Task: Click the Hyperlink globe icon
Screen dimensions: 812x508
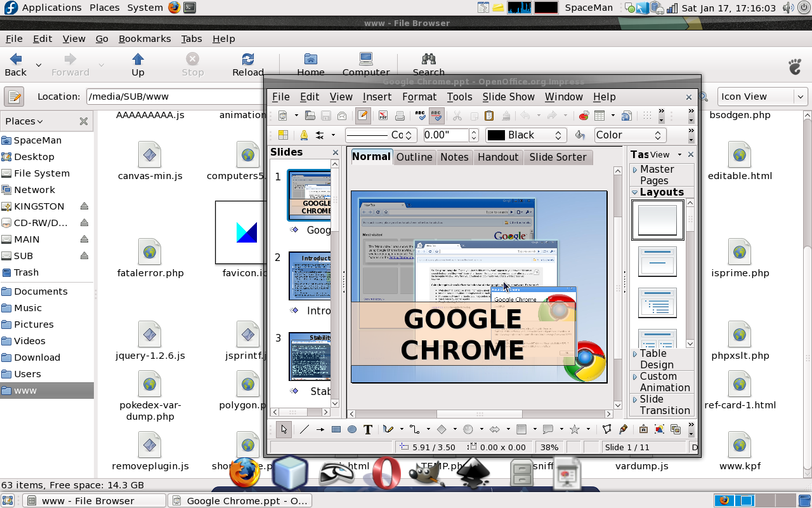Action: (x=626, y=116)
